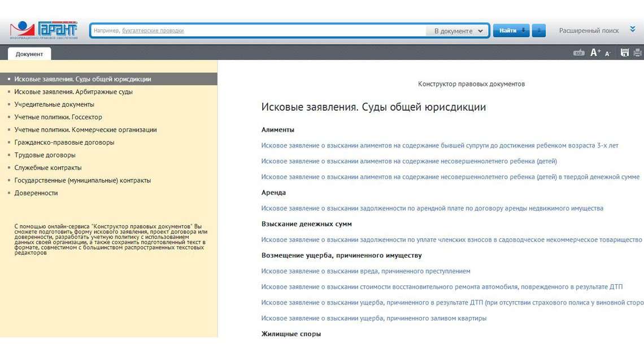This screenshot has height=361, width=644.
Task: Open claim for rent debt on real estate lease
Action: tap(432, 208)
